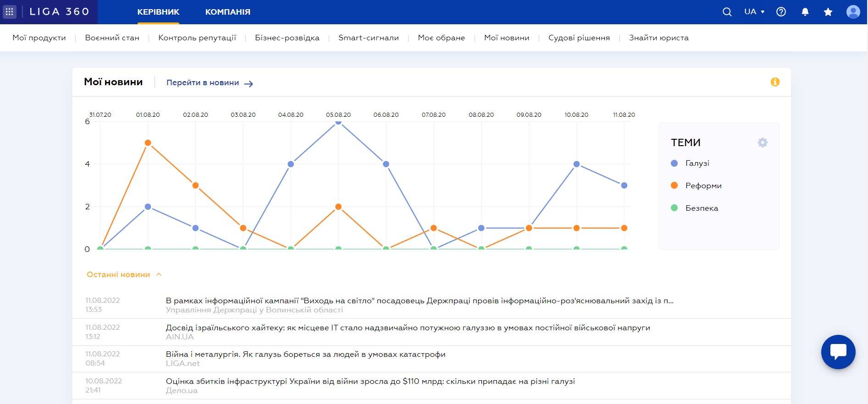Click the Галузі point on 10.08.20
This screenshot has width=868, height=404.
tap(576, 164)
